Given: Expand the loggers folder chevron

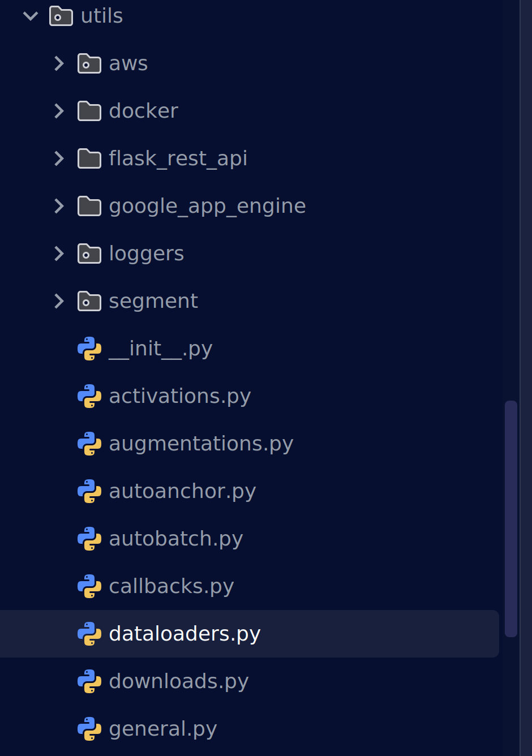Looking at the screenshot, I should tap(59, 254).
